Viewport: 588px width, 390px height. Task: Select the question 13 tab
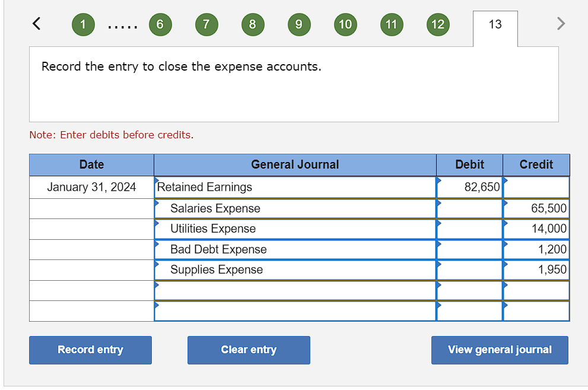pyautogui.click(x=495, y=28)
